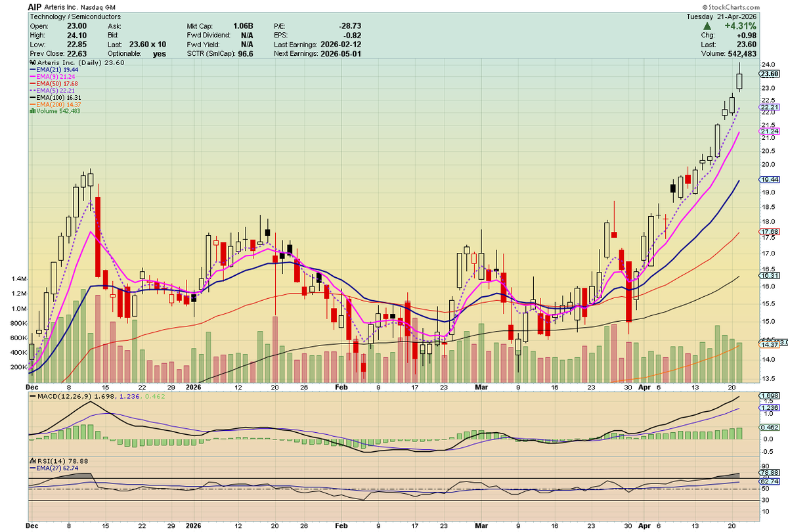Image resolution: width=788 pixels, height=532 pixels.
Task: Click the Next Earnings date 2026-05-01
Action: pos(341,53)
